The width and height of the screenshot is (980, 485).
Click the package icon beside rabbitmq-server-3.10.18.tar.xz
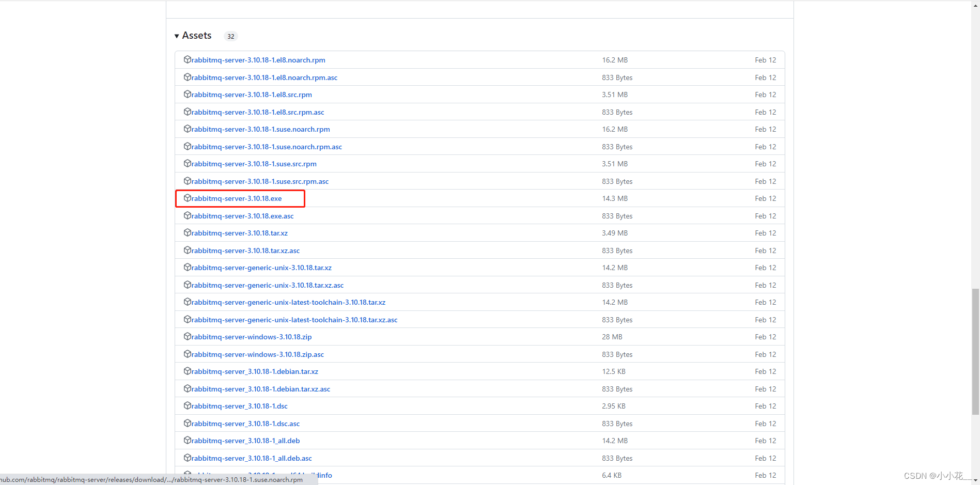pos(188,233)
